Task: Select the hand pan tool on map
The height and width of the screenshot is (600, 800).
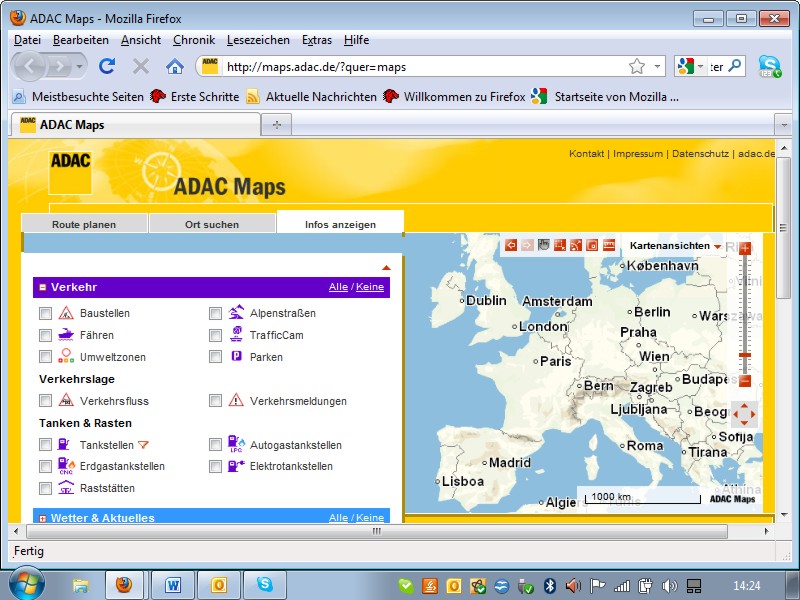Action: 543,245
